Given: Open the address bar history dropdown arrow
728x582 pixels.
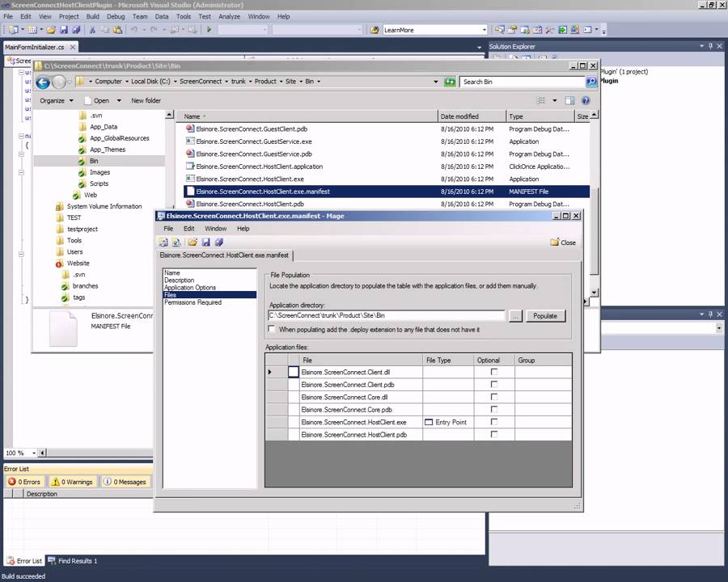Looking at the screenshot, I should pos(435,82).
